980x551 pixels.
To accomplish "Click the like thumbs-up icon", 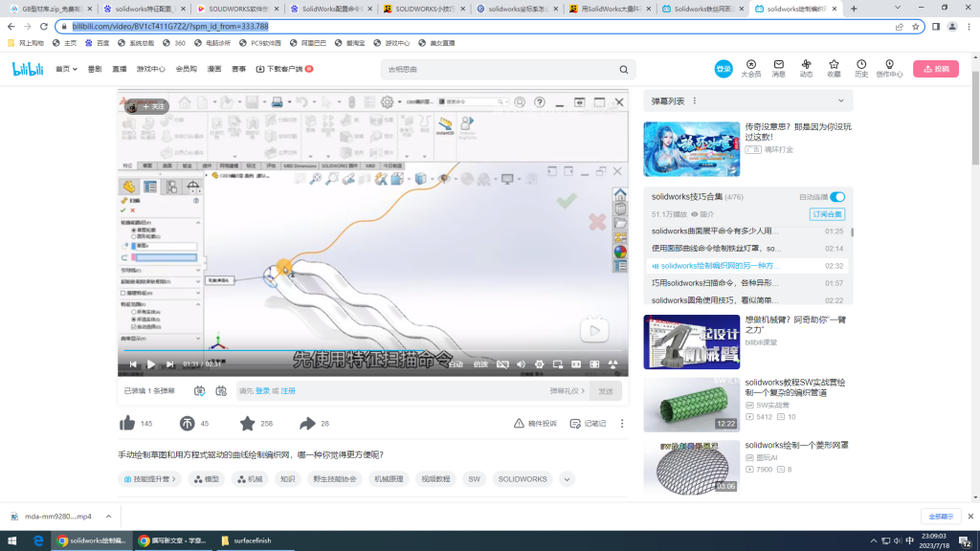I will [x=127, y=423].
